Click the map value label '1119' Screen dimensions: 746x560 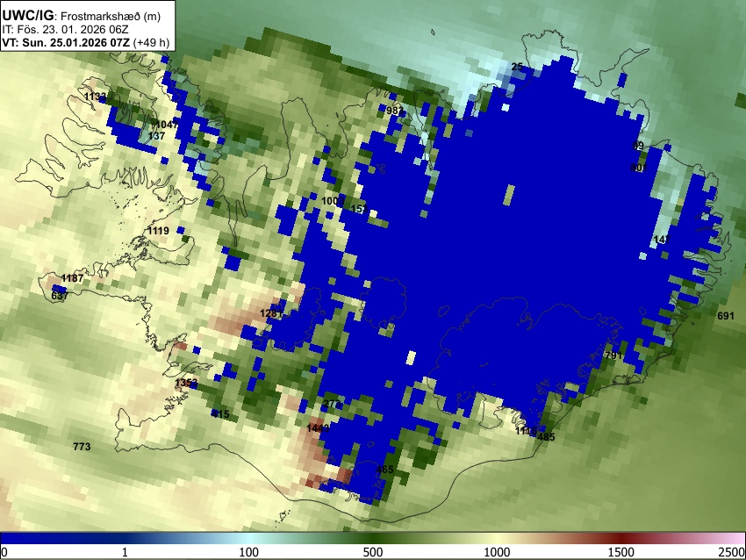click(x=159, y=231)
